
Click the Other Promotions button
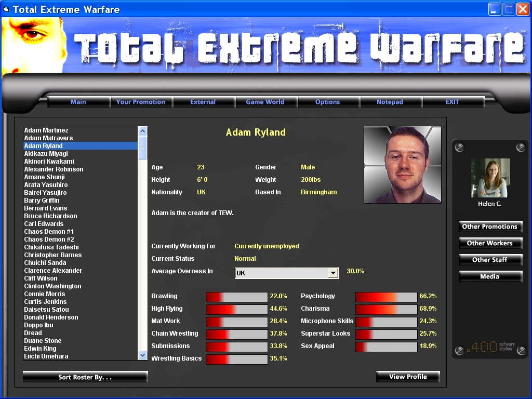point(490,227)
